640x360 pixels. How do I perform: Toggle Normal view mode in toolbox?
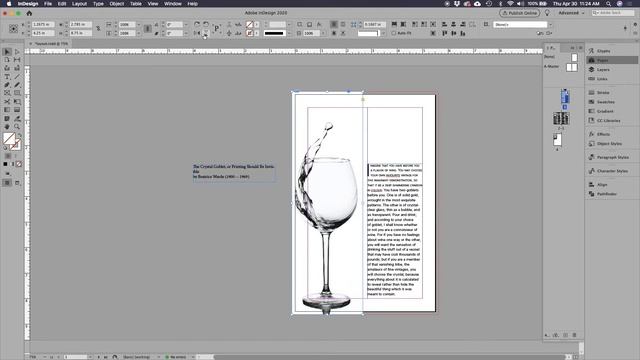coord(7,183)
